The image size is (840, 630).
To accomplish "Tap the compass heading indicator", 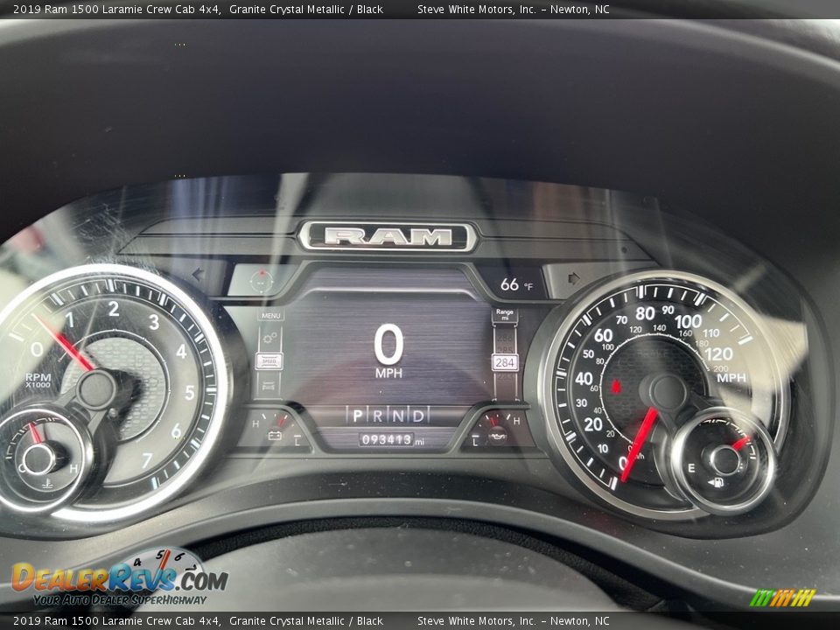I will [262, 280].
